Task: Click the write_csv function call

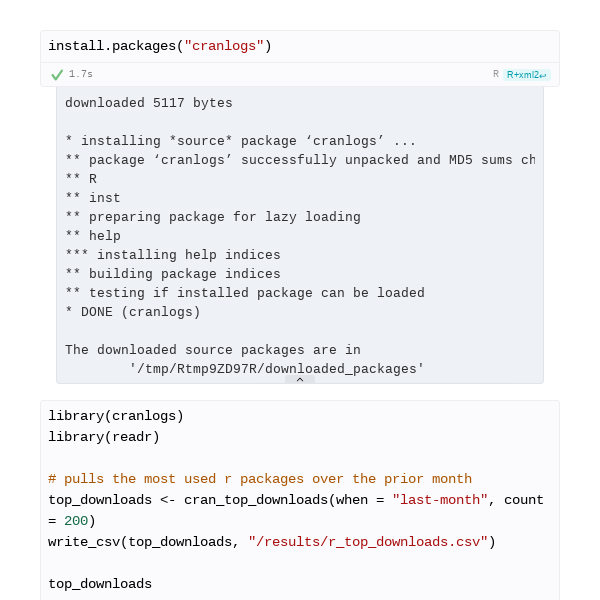Action: tap(272, 542)
